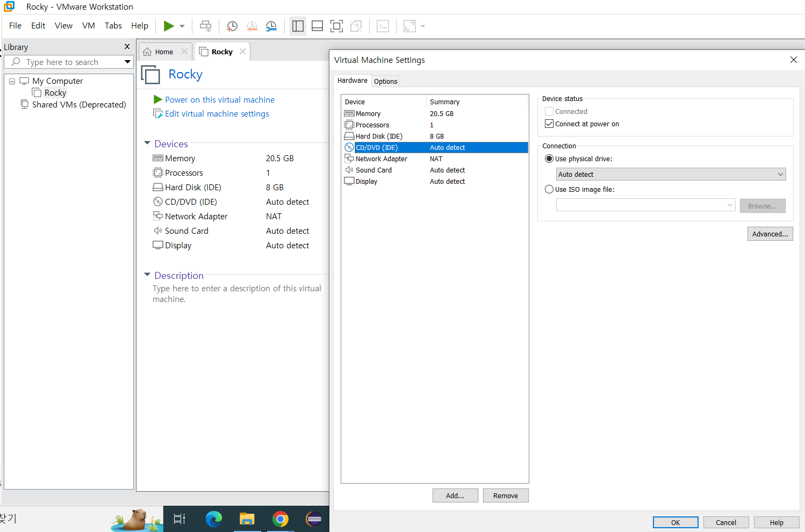Click the description text placeholder
Screen dimensions: 805x532
pos(237,293)
